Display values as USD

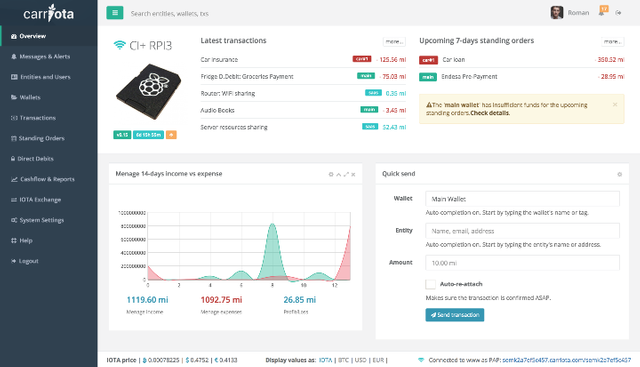(x=361, y=360)
